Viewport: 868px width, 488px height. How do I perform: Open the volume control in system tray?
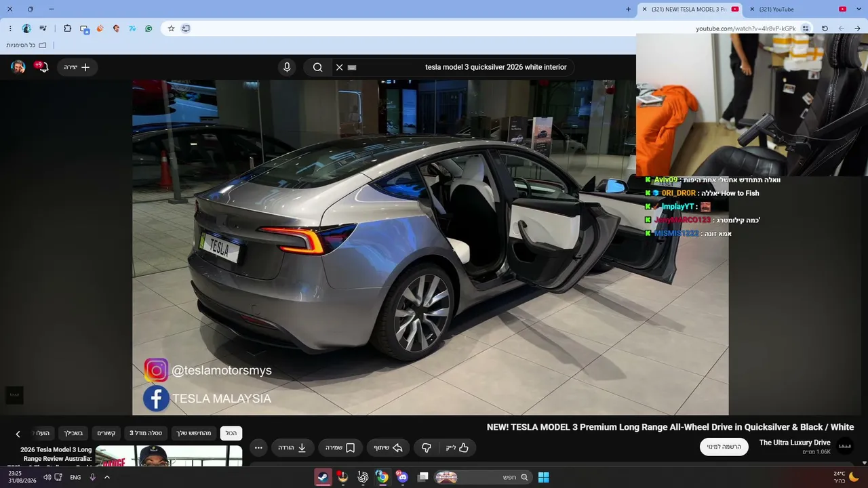click(47, 477)
